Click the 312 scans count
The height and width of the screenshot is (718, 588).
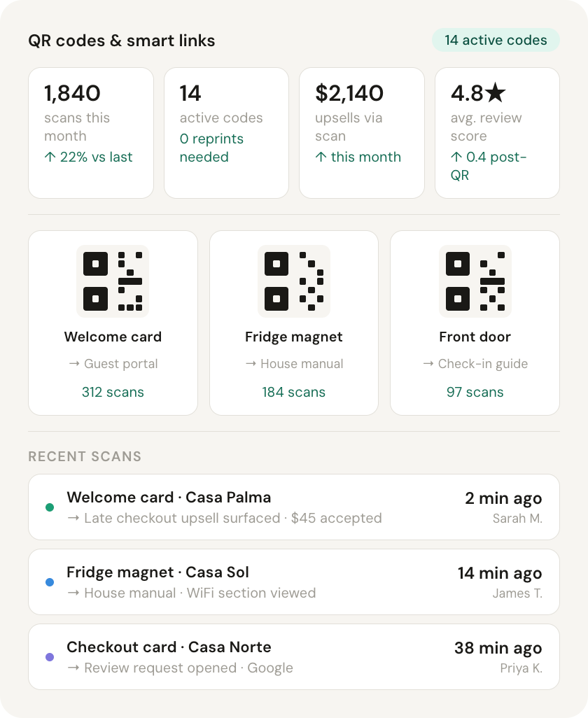pos(113,392)
